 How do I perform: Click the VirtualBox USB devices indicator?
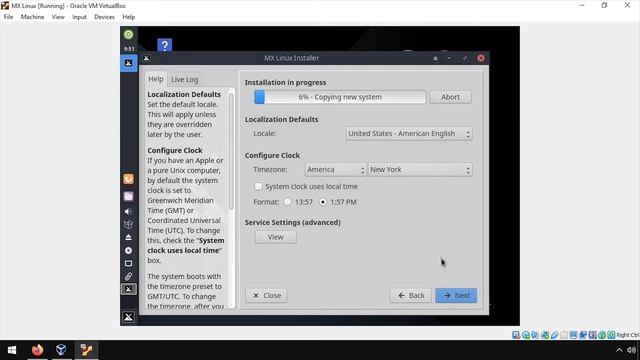click(x=554, y=335)
